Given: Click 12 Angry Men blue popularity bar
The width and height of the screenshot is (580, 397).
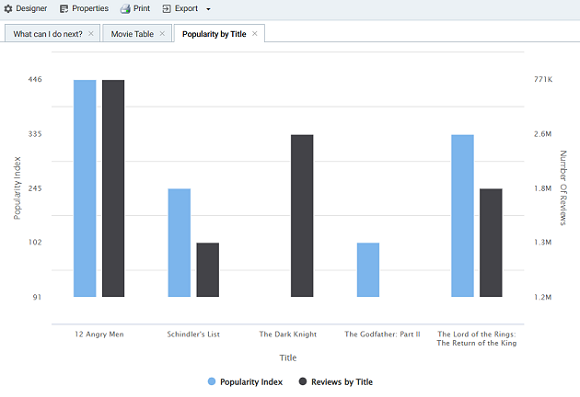Looking at the screenshot, I should (85, 188).
